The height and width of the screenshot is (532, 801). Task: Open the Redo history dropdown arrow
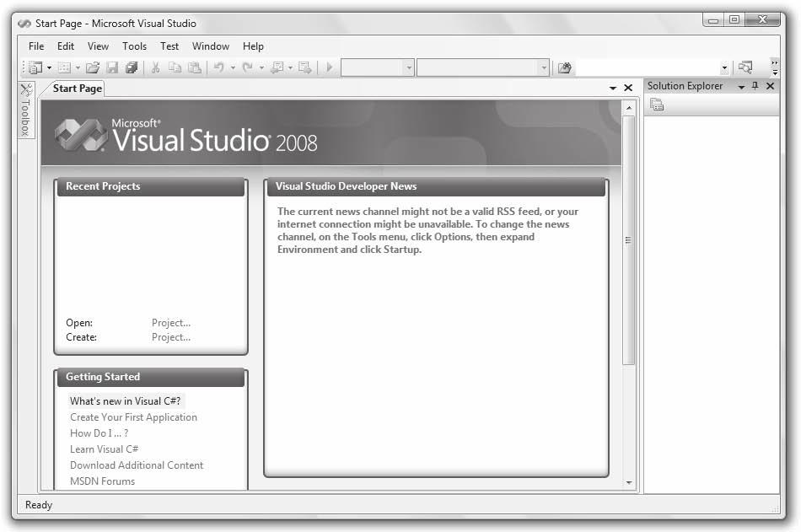261,67
